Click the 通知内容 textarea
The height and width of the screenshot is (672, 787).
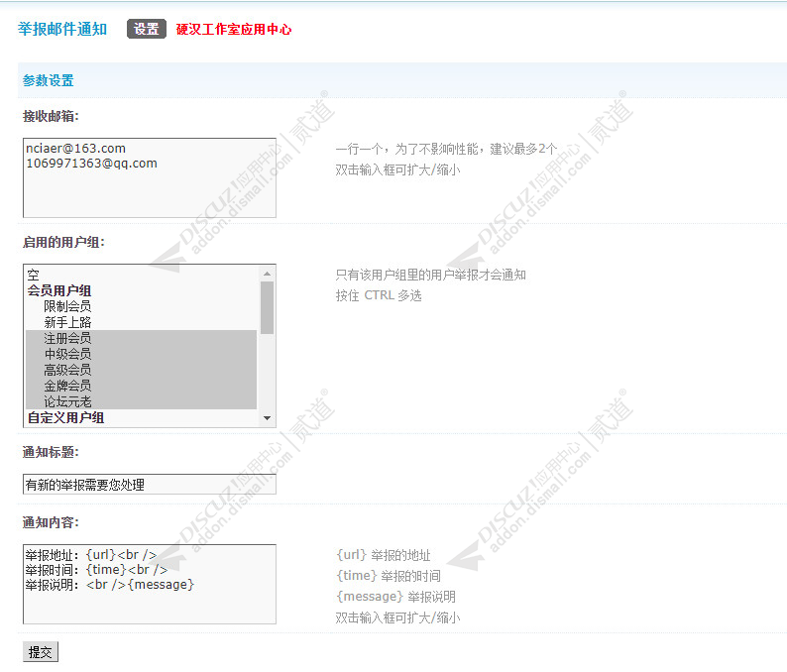[x=150, y=584]
